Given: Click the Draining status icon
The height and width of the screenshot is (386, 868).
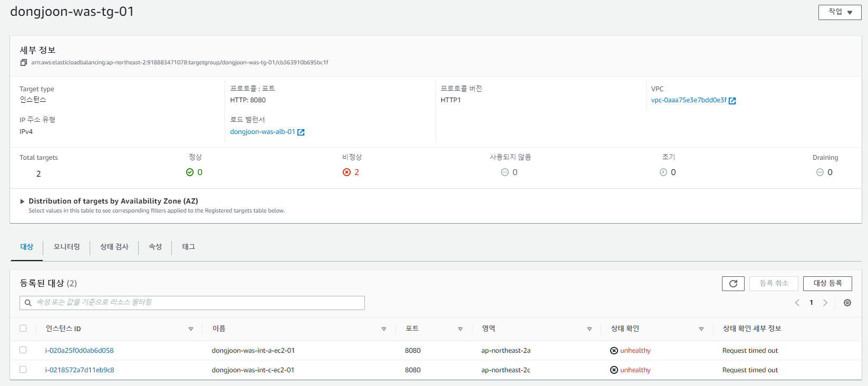Looking at the screenshot, I should (820, 172).
